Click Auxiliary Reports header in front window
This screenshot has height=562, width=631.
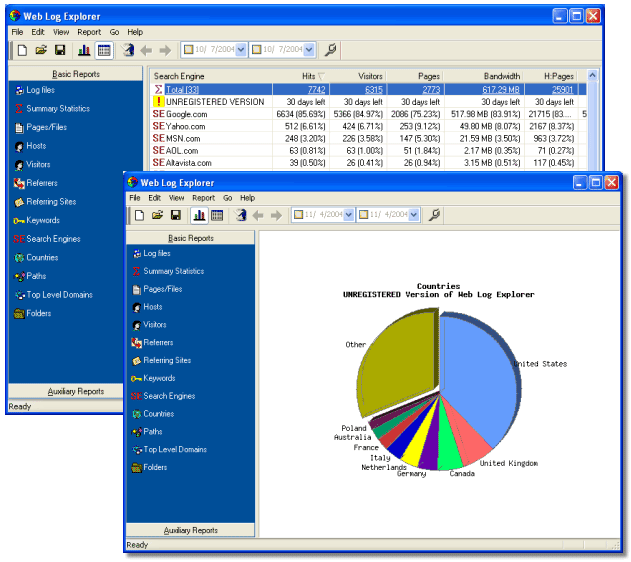click(x=190, y=530)
